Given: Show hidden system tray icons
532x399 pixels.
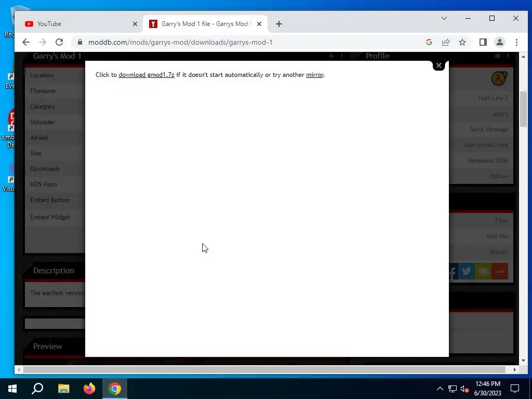Looking at the screenshot, I should pyautogui.click(x=440, y=389).
